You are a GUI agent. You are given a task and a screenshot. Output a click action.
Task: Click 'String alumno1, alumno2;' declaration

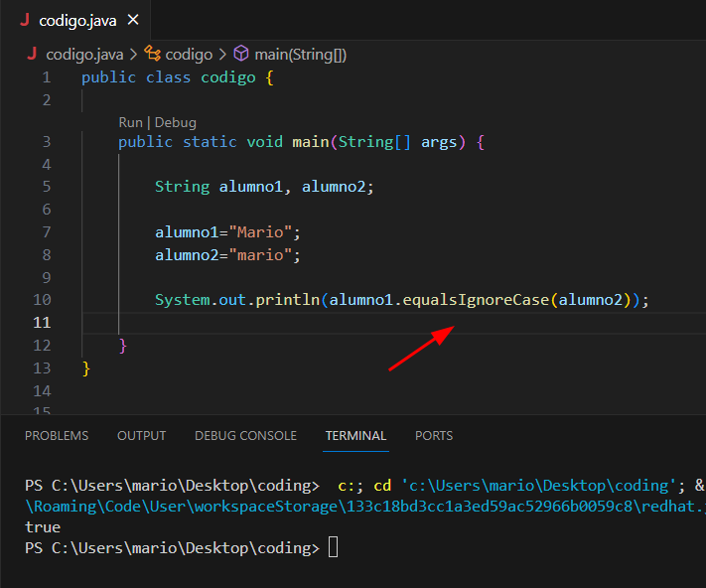click(264, 187)
